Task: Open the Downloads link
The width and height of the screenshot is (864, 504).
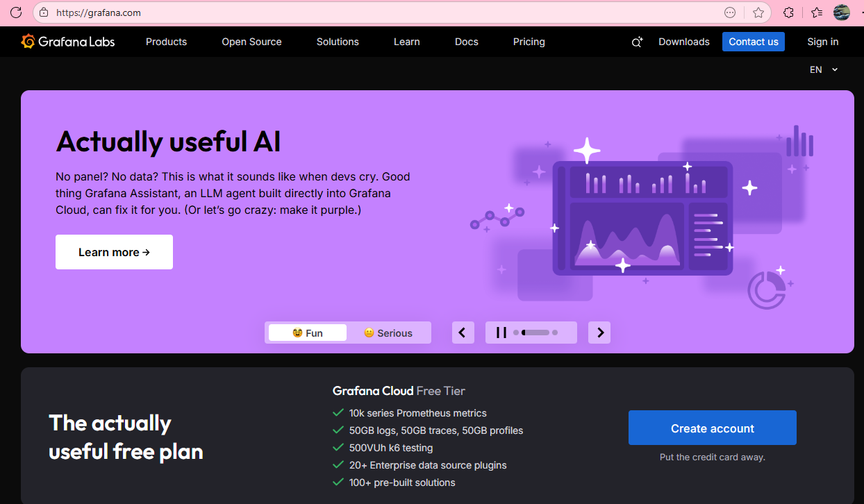Action: pos(684,42)
